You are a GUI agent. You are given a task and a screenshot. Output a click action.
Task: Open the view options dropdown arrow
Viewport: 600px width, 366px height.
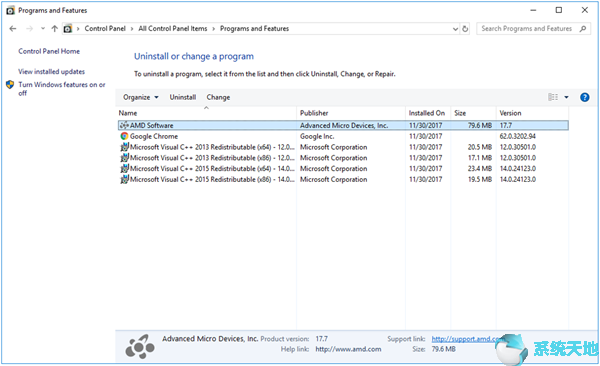pos(566,97)
